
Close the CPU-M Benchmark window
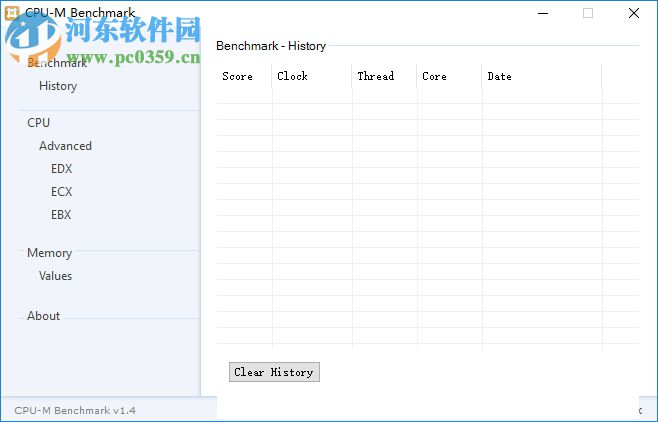pos(634,13)
